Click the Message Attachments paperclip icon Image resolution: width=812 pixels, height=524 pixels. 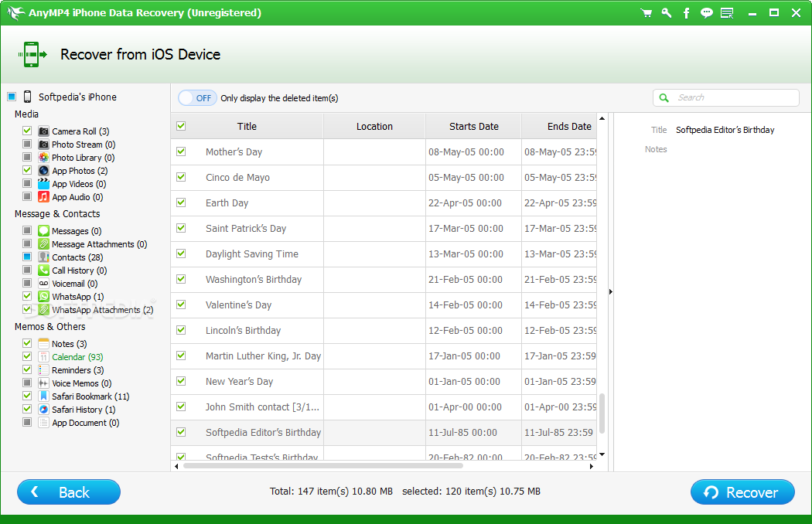click(x=44, y=244)
